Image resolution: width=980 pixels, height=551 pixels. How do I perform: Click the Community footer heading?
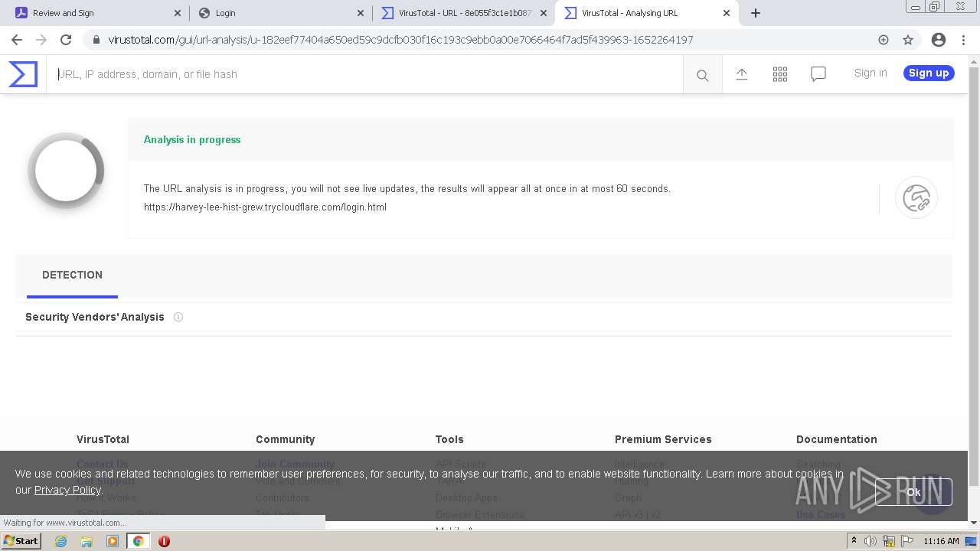coord(285,439)
